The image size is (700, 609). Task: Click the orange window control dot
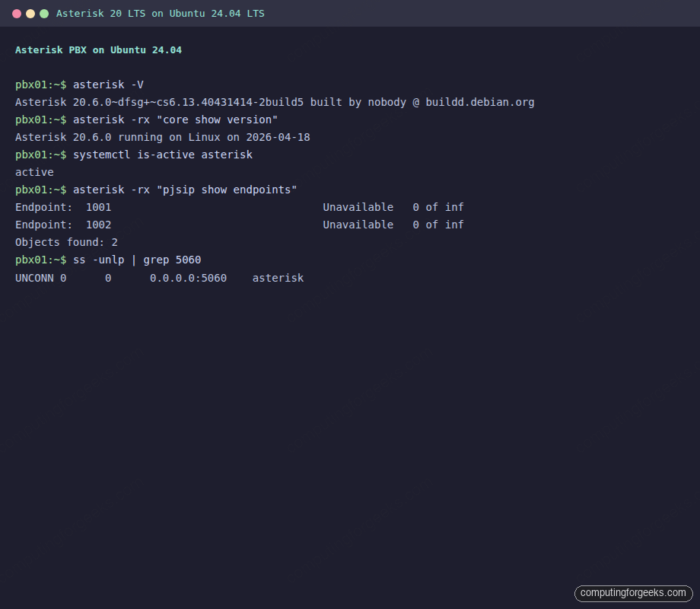pos(17,13)
